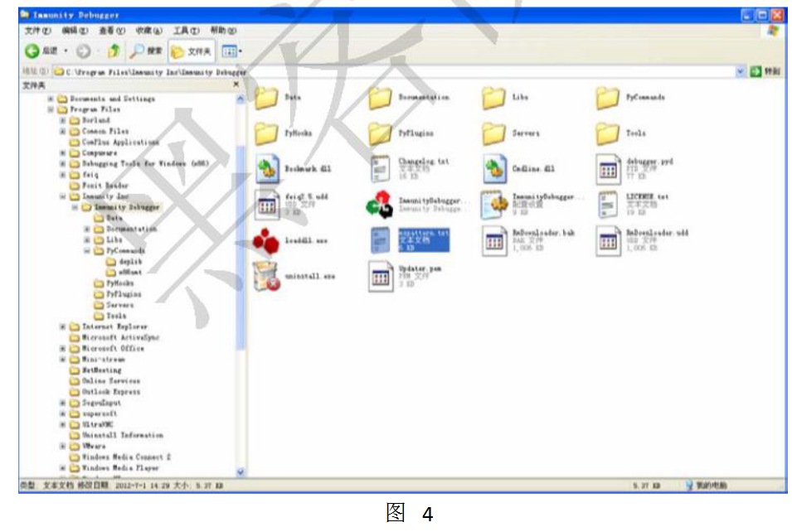Image resolution: width=792 pixels, height=532 pixels.
Task: Open the Edit (编辑) menu
Action: click(x=75, y=31)
